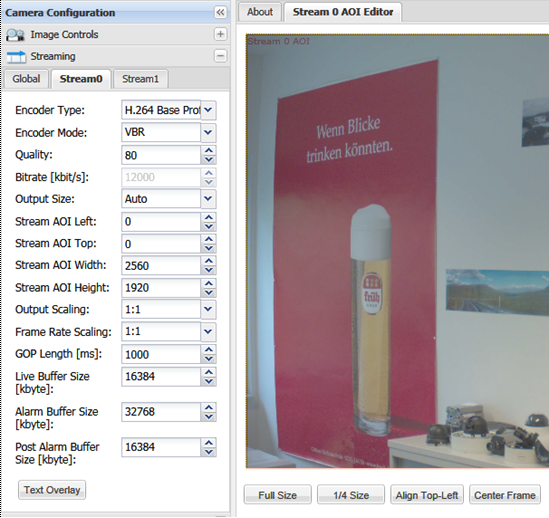The height and width of the screenshot is (518, 549).
Task: Open the Encoder Type dropdown
Action: pos(208,110)
